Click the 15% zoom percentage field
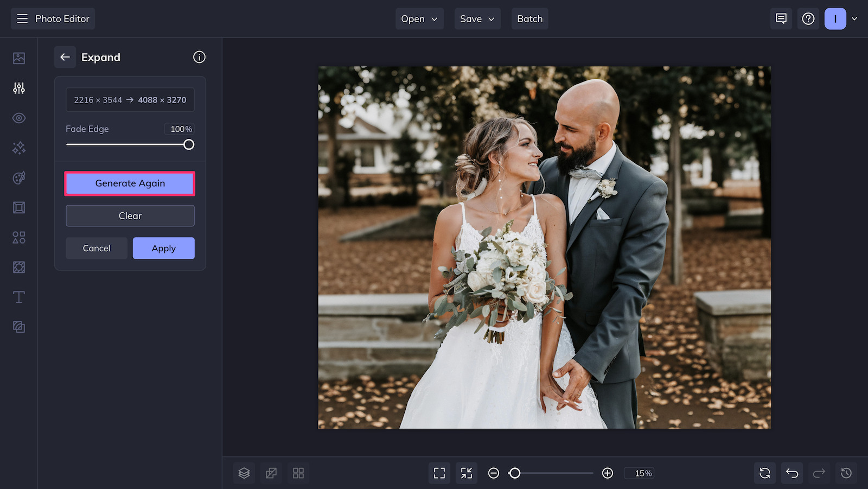The image size is (868, 489). point(639,473)
